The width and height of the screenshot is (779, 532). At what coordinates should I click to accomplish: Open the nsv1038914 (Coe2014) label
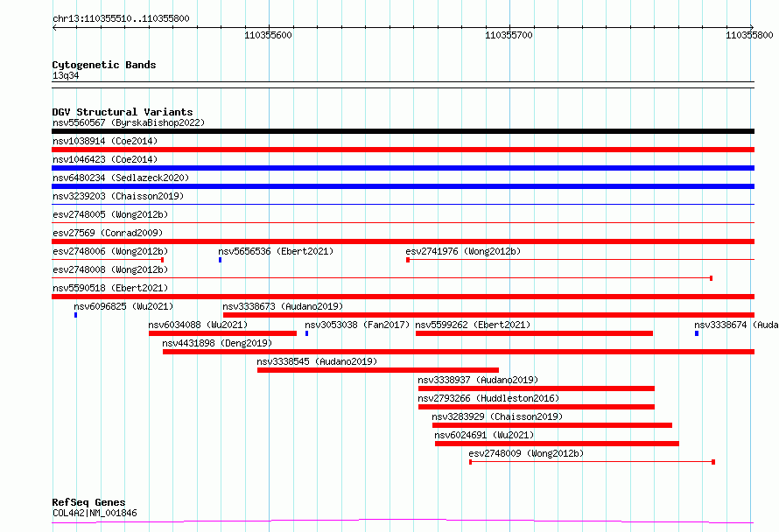105,141
